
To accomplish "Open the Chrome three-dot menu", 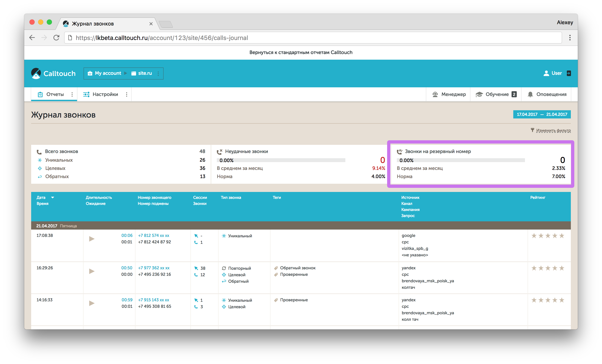I will coord(570,38).
